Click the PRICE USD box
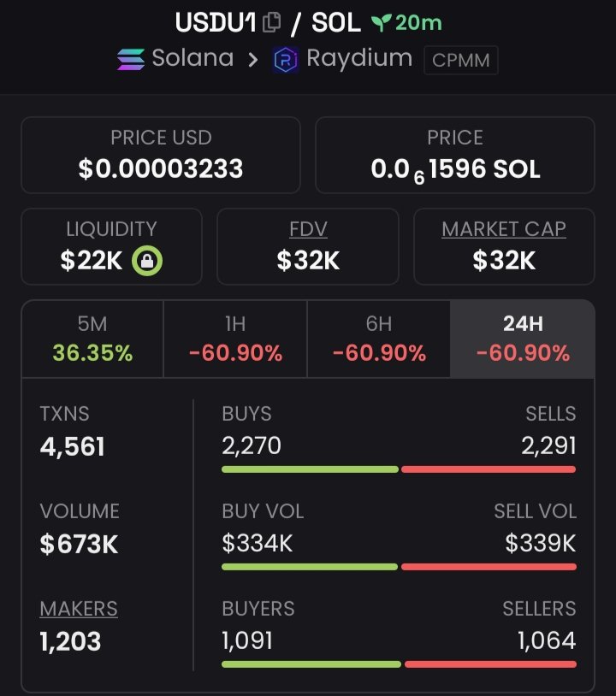Image resolution: width=616 pixels, height=696 pixels. (161, 155)
